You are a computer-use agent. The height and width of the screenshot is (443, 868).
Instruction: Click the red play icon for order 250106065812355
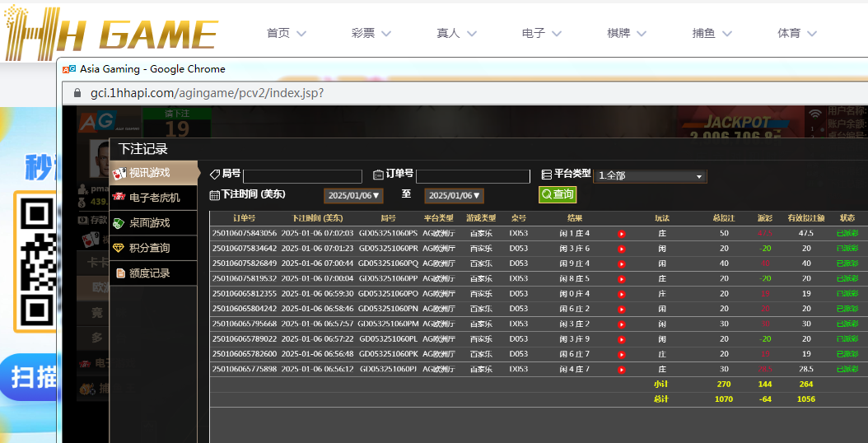[622, 294]
